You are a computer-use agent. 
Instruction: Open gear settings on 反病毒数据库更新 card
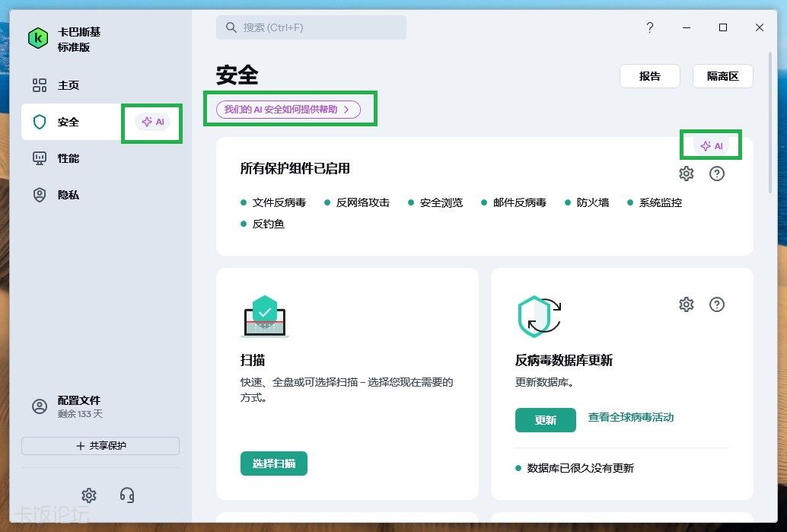686,304
